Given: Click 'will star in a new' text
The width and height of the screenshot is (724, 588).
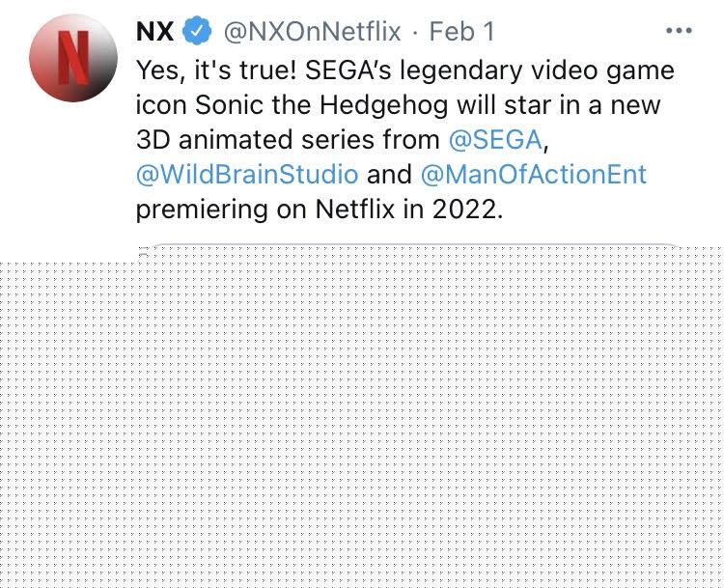Looking at the screenshot, I should pos(559,105).
